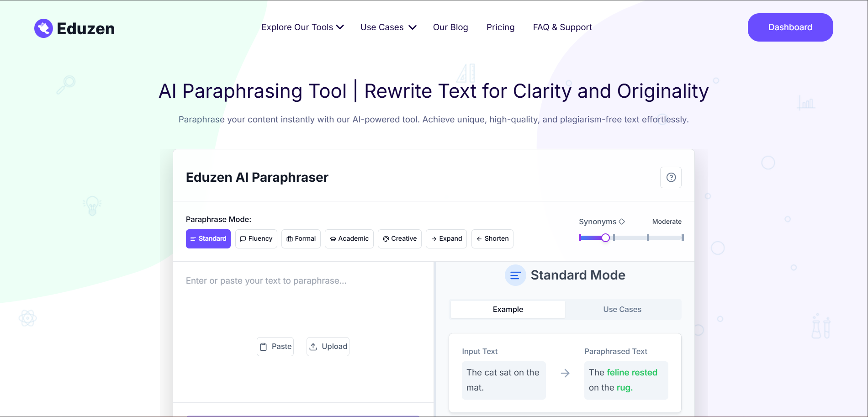Open the help question mark icon
This screenshot has height=417, width=868.
(671, 177)
